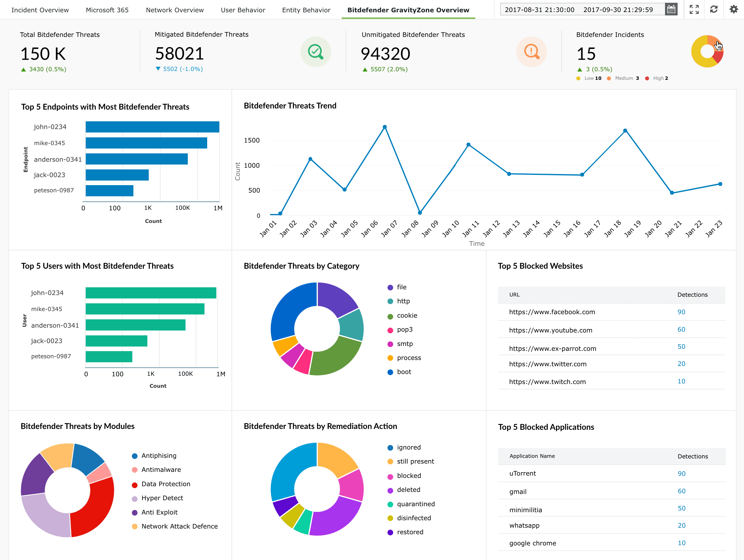Toggle fullscreen view icon
Viewport: 744px width, 560px height.
click(694, 9)
